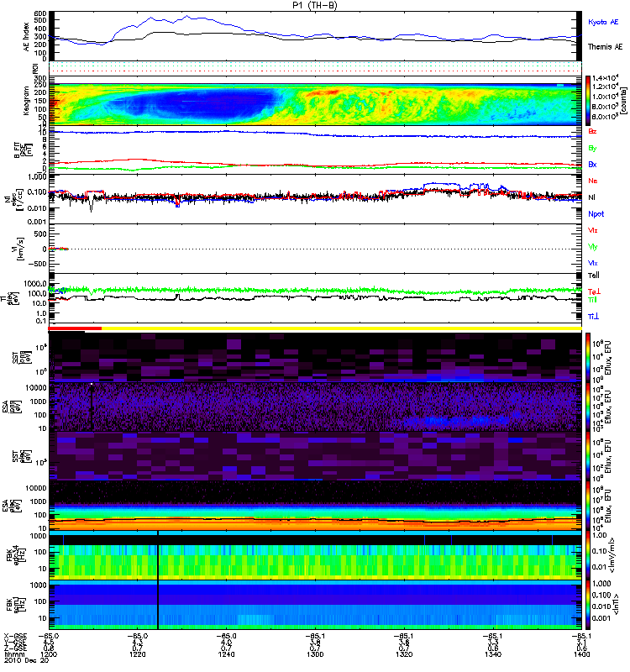This screenshot has width=630, height=672.
Task: Click the red Vix velocity label
Action: coord(593,230)
